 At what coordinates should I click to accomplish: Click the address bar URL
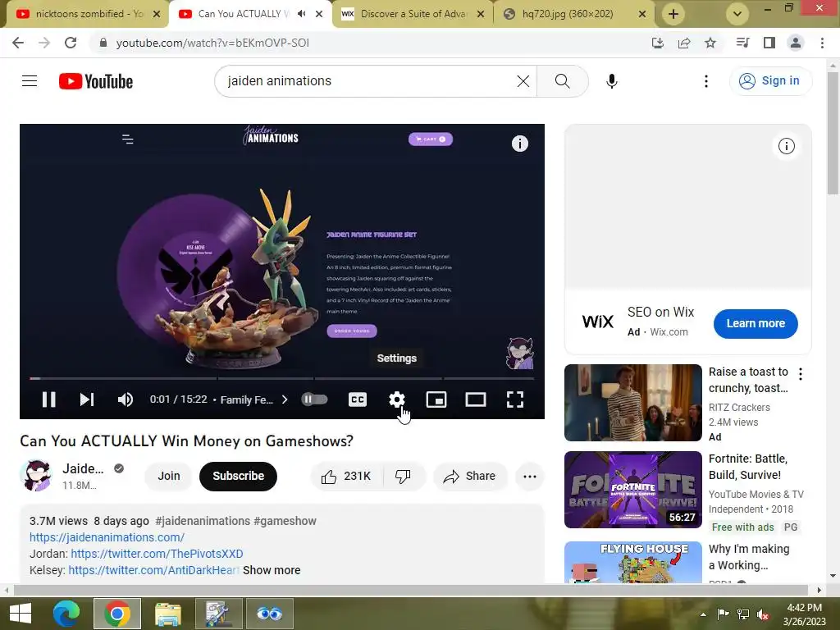point(212,43)
